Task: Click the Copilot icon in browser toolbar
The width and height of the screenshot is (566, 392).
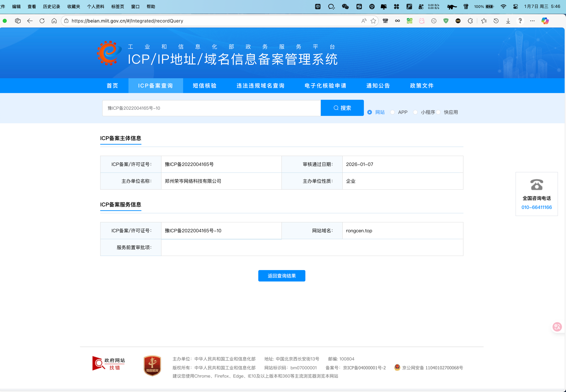Action: point(545,21)
